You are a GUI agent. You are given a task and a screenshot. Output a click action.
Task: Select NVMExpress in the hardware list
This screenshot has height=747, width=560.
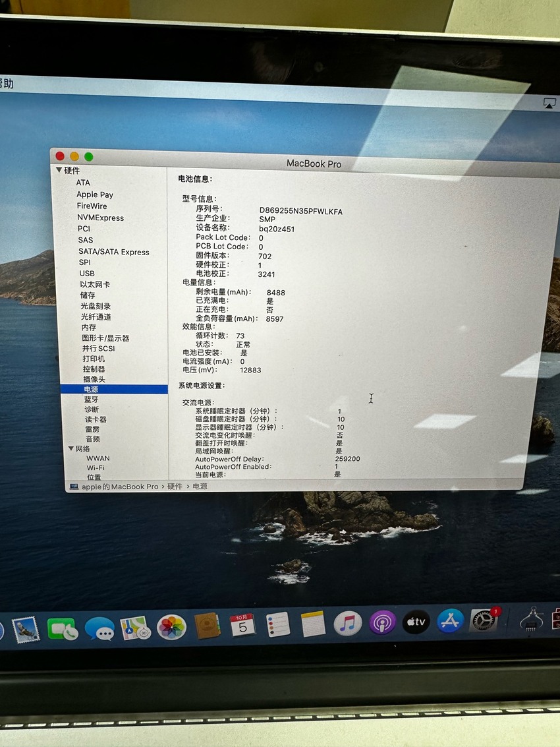coord(101,218)
